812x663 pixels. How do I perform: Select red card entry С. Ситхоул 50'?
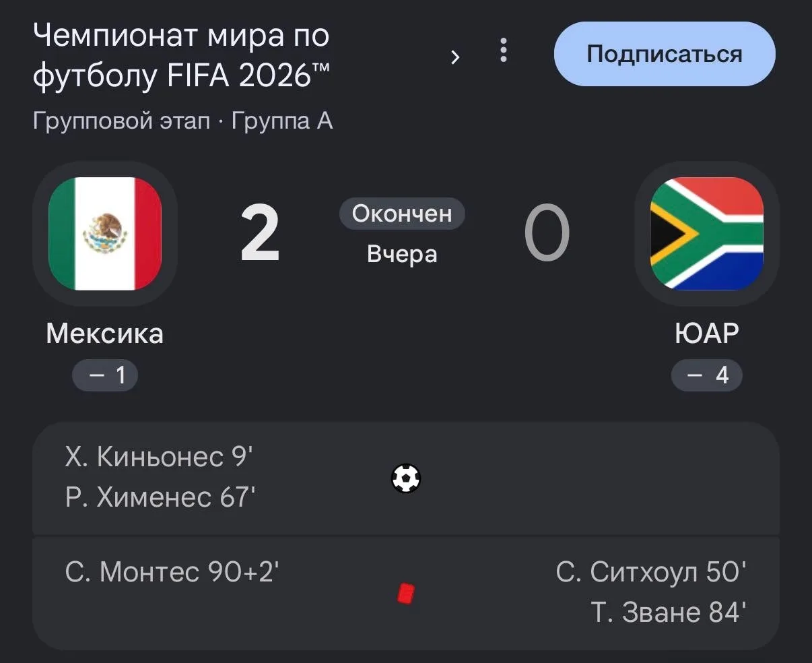(651, 572)
